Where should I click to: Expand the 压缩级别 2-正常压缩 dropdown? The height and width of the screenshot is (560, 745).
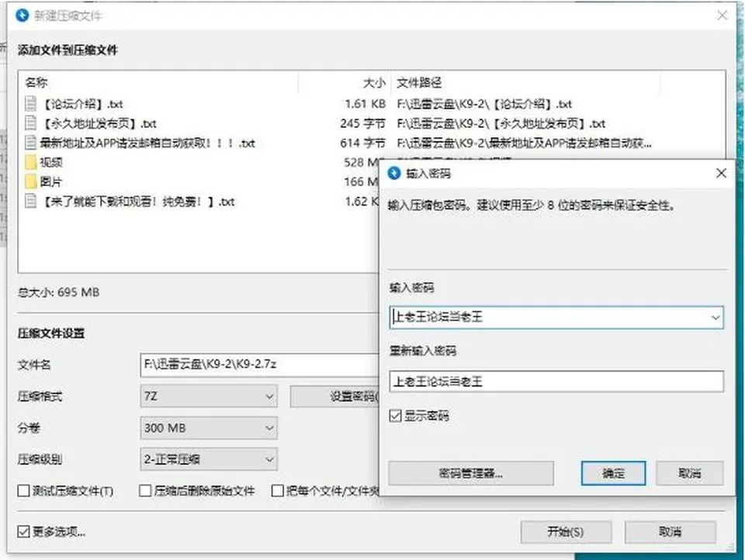(x=209, y=459)
